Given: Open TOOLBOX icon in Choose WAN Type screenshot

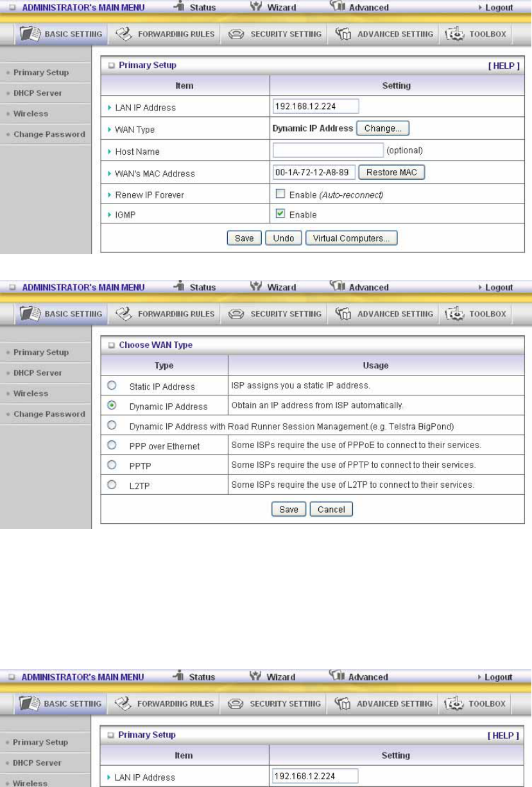Looking at the screenshot, I should [455, 314].
